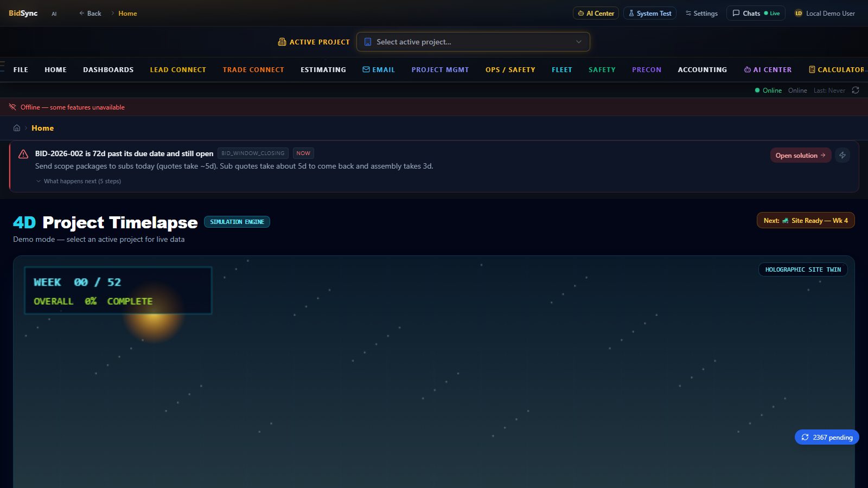
Task: Open the AI Center button in the top header
Action: (596, 13)
